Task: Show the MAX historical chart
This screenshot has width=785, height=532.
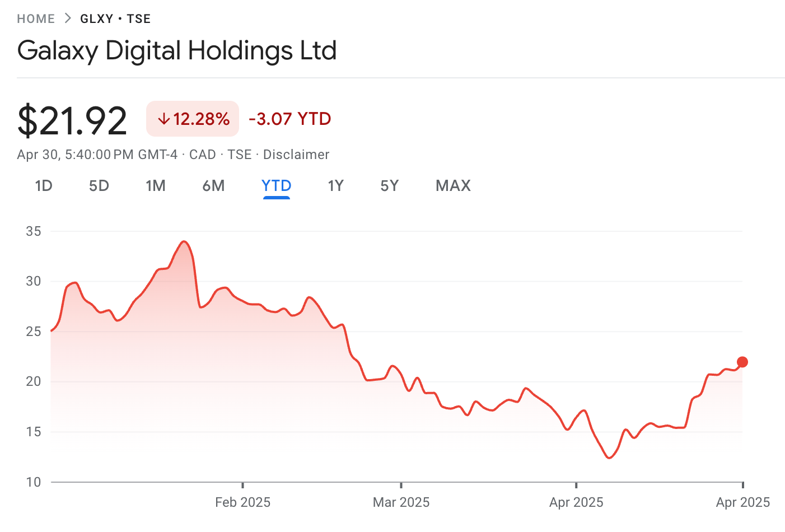Action: pyautogui.click(x=453, y=186)
